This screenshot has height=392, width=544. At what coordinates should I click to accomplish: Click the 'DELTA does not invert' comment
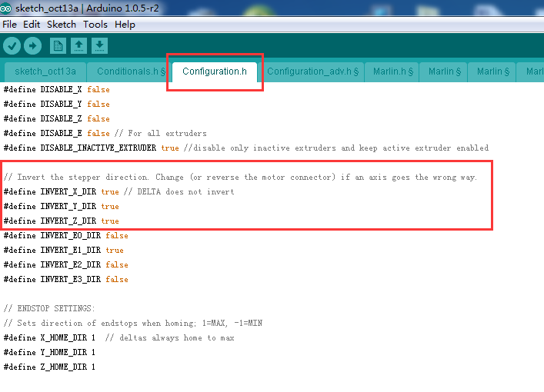tap(179, 192)
